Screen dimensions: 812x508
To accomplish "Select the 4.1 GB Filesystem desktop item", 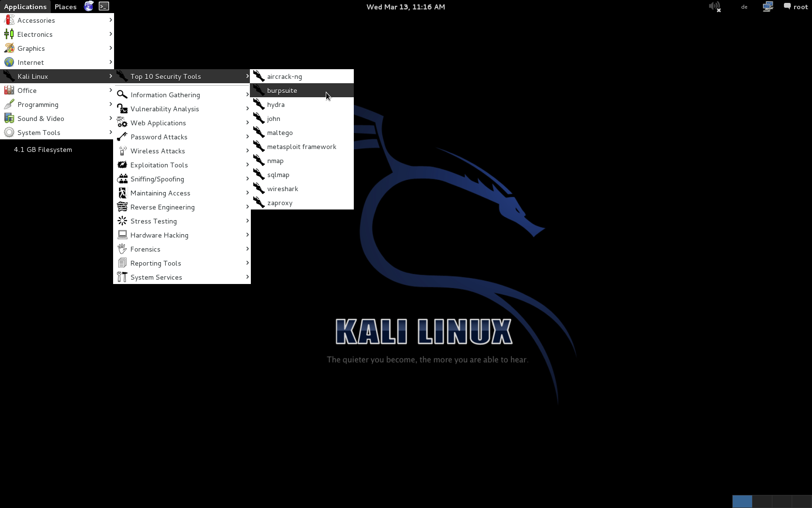I will click(43, 149).
